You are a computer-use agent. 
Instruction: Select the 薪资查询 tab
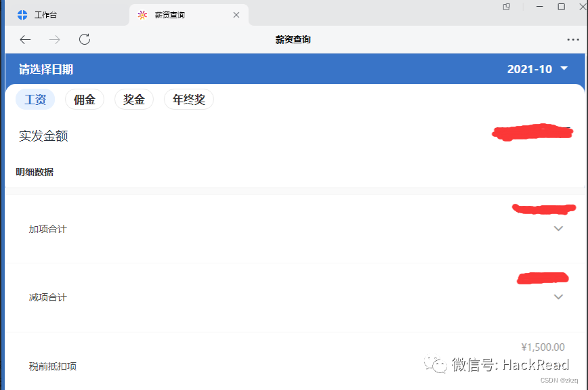(x=188, y=15)
